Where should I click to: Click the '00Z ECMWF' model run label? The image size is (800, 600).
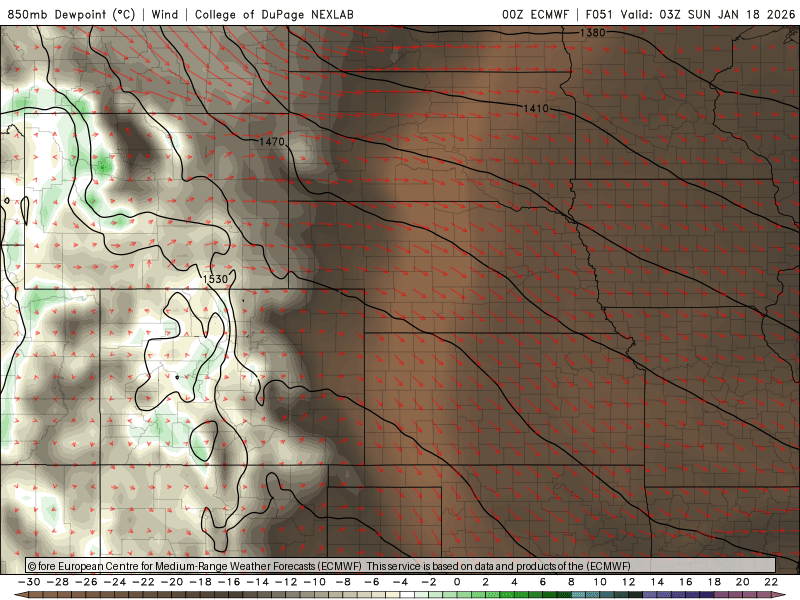535,14
